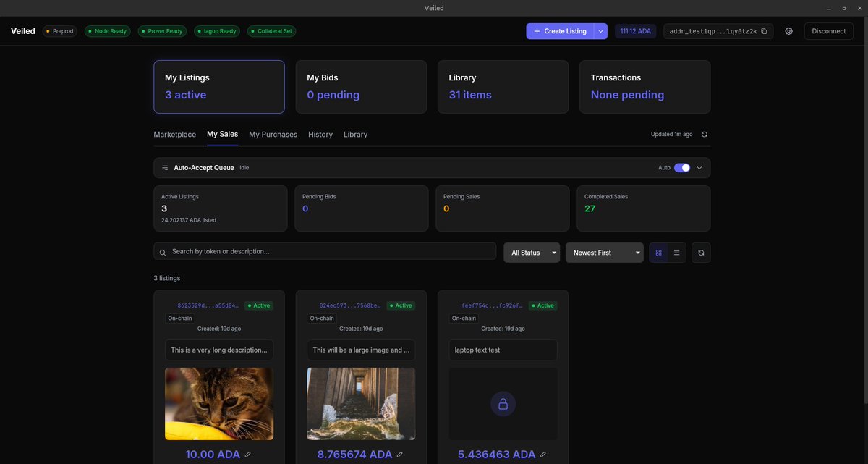Click the '3 listings' count text

[x=167, y=278]
